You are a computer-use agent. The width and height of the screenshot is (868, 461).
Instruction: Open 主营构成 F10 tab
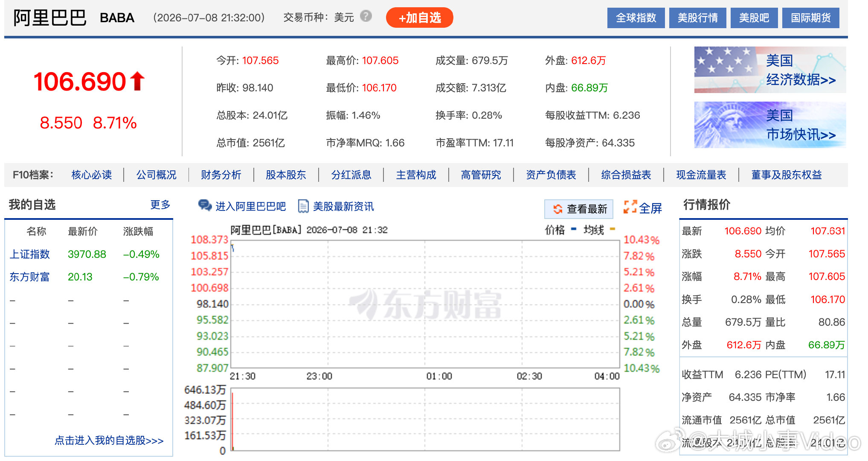(x=416, y=175)
